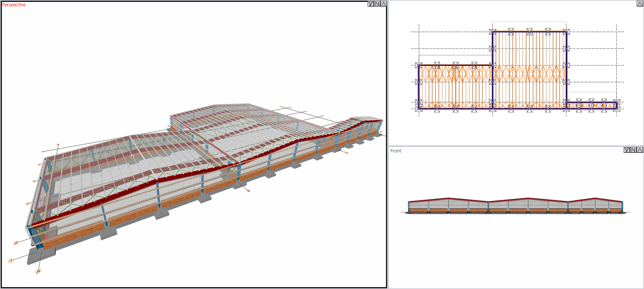
Task: Click the red Perspective viewport label
Action: [14, 5]
